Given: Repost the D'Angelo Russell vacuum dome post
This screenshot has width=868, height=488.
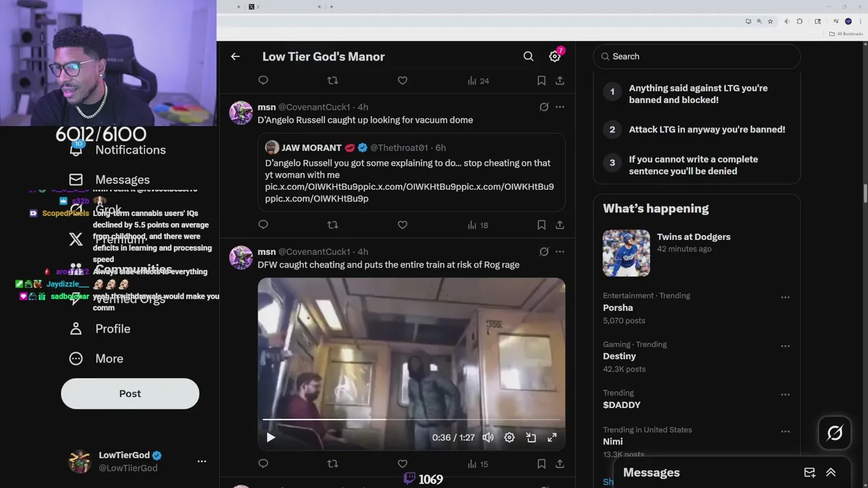Looking at the screenshot, I should click(x=332, y=224).
